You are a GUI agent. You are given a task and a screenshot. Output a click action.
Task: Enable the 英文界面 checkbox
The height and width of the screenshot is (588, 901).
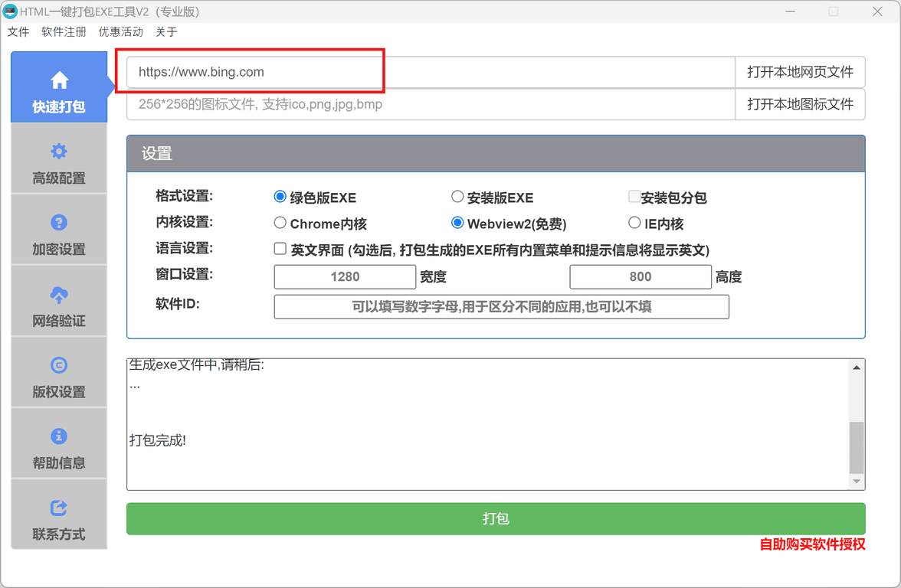tap(280, 249)
